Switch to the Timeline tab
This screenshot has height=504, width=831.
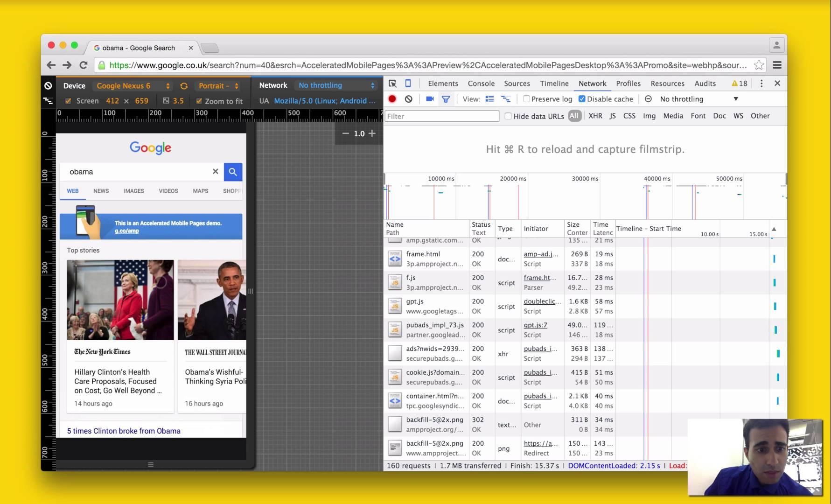click(x=554, y=84)
